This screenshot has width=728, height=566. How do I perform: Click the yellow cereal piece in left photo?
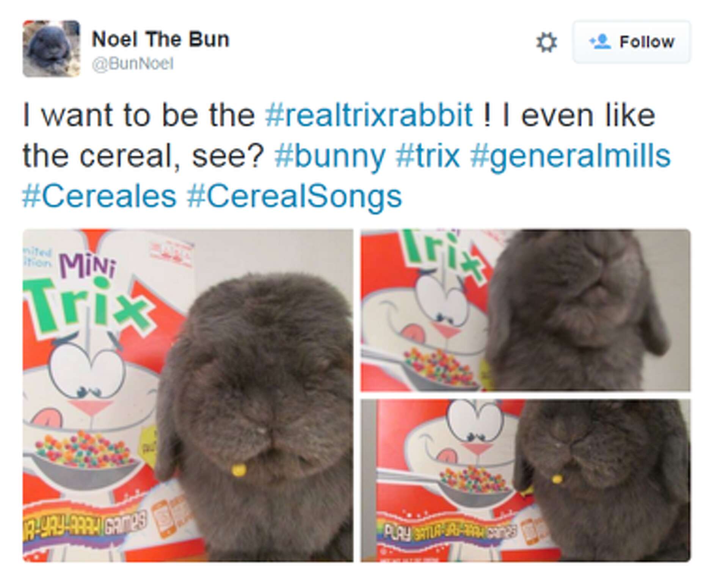click(238, 470)
